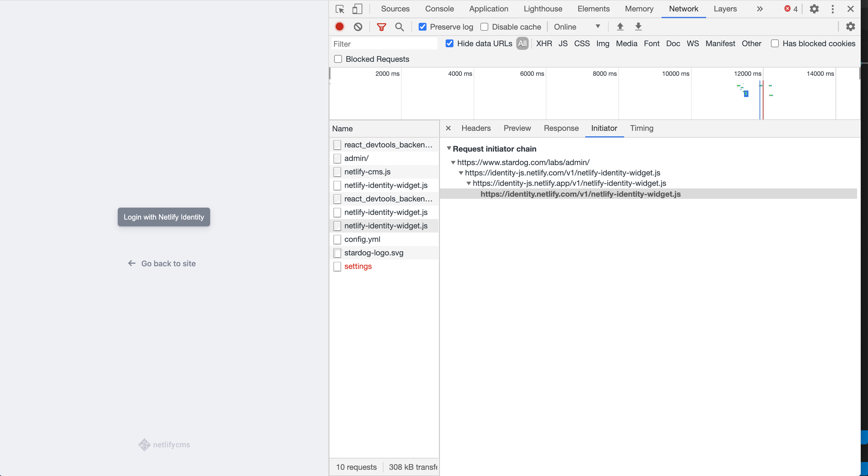Collapse the stardog.com/labs/admin initiator entry

coord(453,162)
